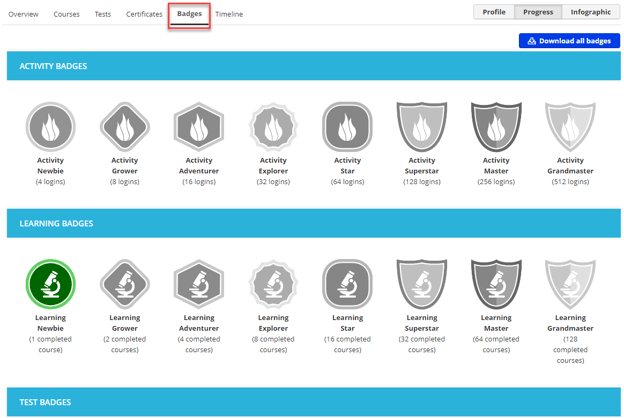624x418 pixels.
Task: Click the Learning Superstar shield badge
Action: coord(422,284)
